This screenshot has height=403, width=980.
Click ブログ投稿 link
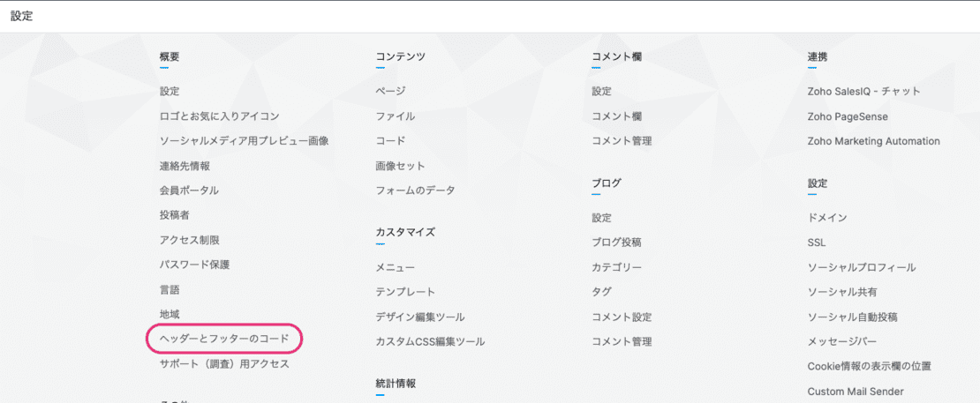click(616, 243)
